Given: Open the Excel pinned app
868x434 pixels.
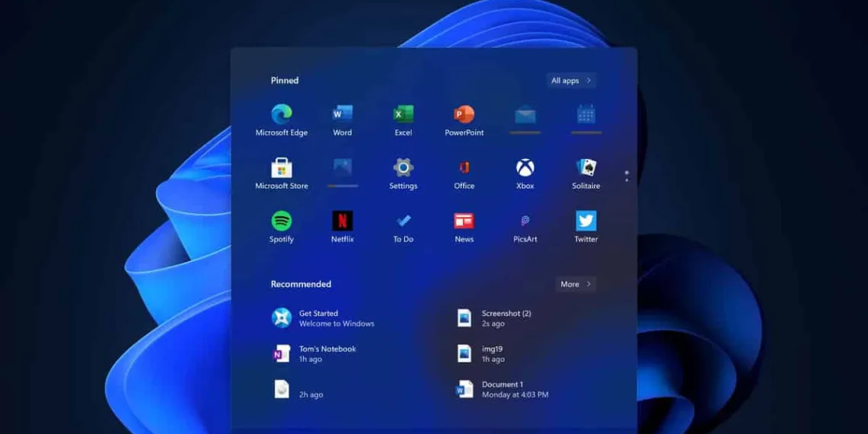Looking at the screenshot, I should [403, 120].
